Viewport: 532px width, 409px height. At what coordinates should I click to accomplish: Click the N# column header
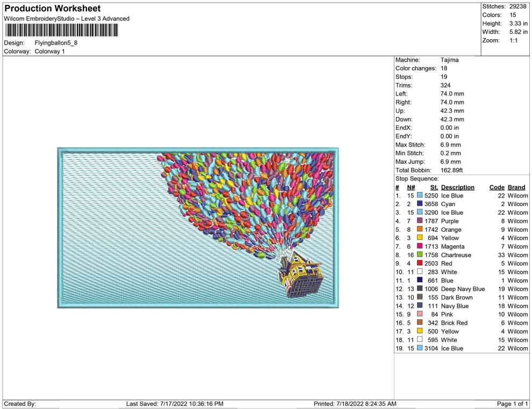tap(411, 187)
